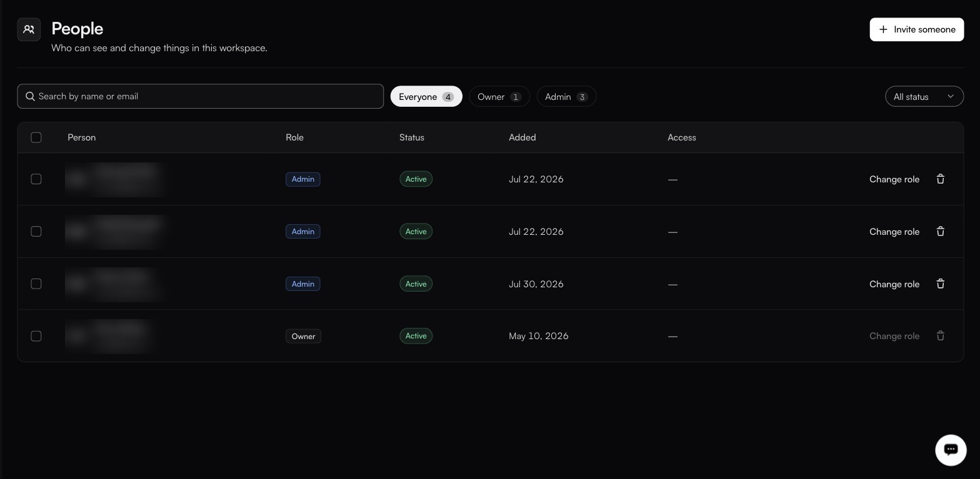Screen dimensions: 980x479
Task: Click the trash icon in the second Jul 22 row
Action: (x=940, y=232)
